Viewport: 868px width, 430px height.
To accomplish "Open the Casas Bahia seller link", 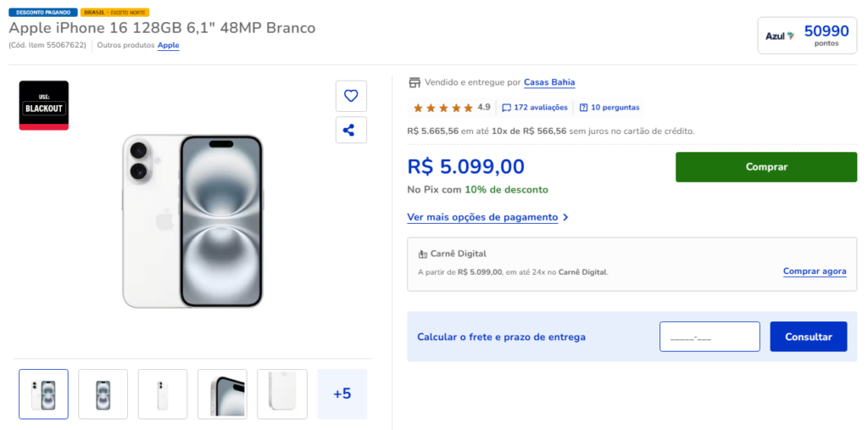I will [549, 82].
